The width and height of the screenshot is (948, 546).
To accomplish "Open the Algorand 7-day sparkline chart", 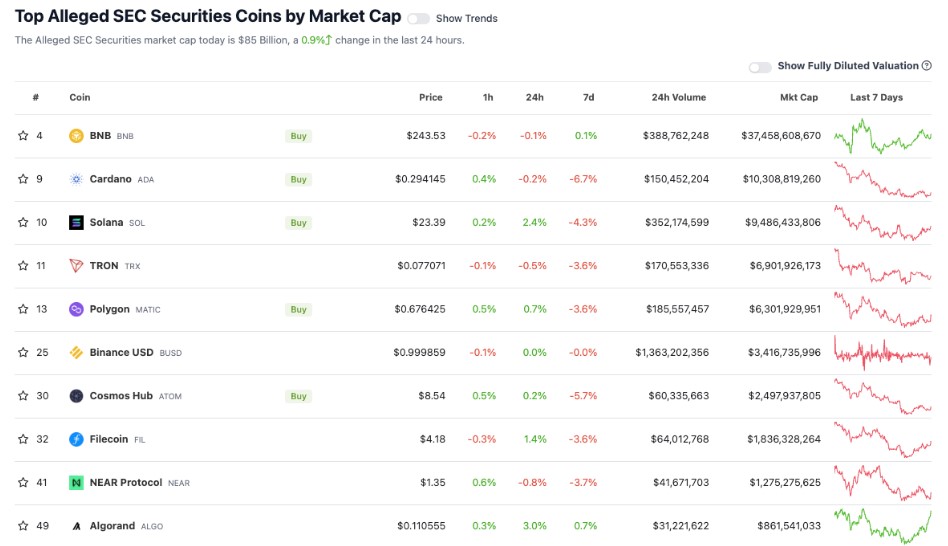I will coord(882,525).
